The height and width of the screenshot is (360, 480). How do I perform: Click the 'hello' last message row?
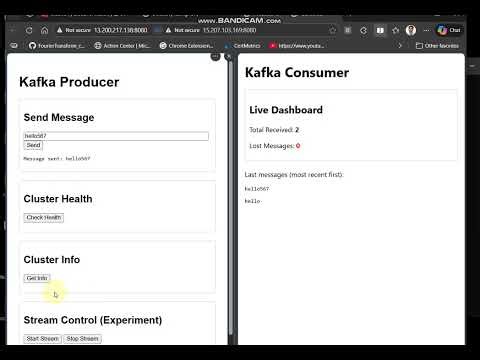point(253,201)
